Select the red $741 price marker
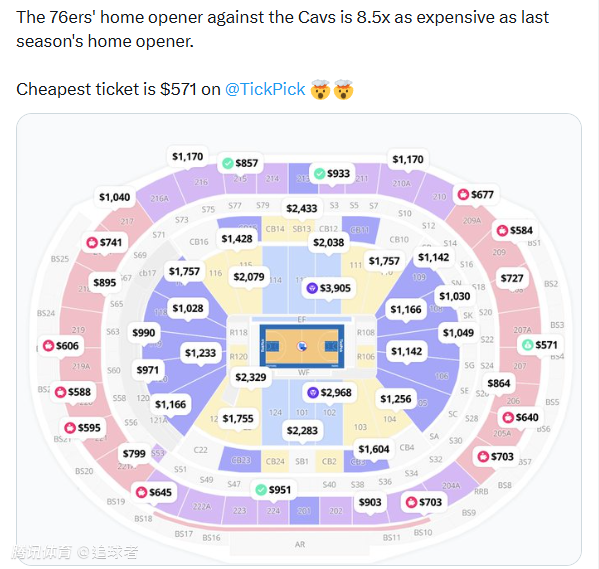Viewport: 599px width, 569px height. (104, 242)
